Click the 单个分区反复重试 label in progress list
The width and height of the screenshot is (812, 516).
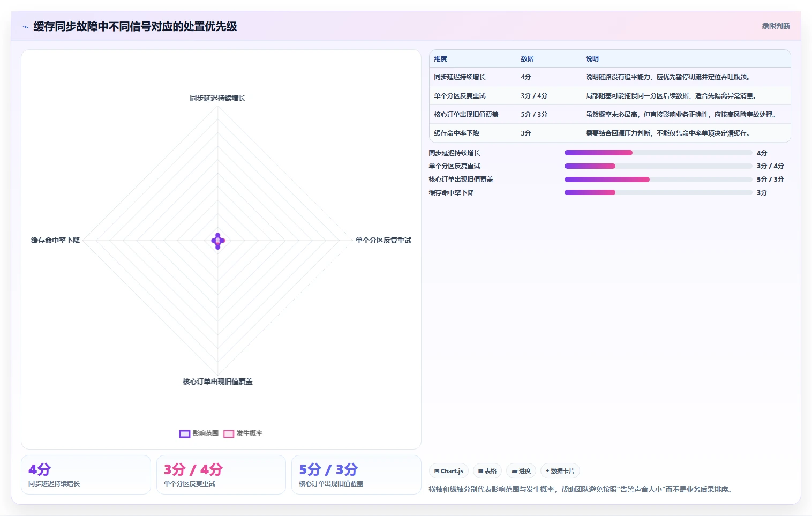point(454,166)
